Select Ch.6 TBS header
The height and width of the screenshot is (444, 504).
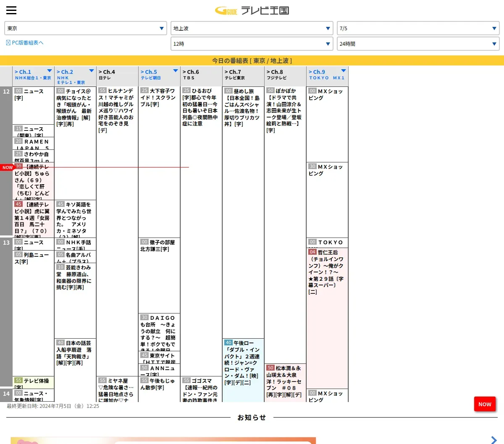click(201, 76)
